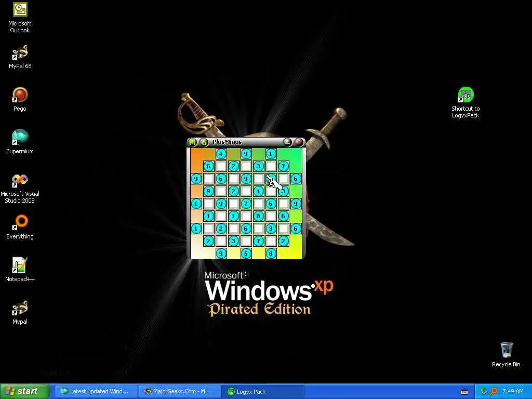The width and height of the screenshot is (532, 399).
Task: Click the green M menu button in PlusMinus
Action: pos(192,142)
